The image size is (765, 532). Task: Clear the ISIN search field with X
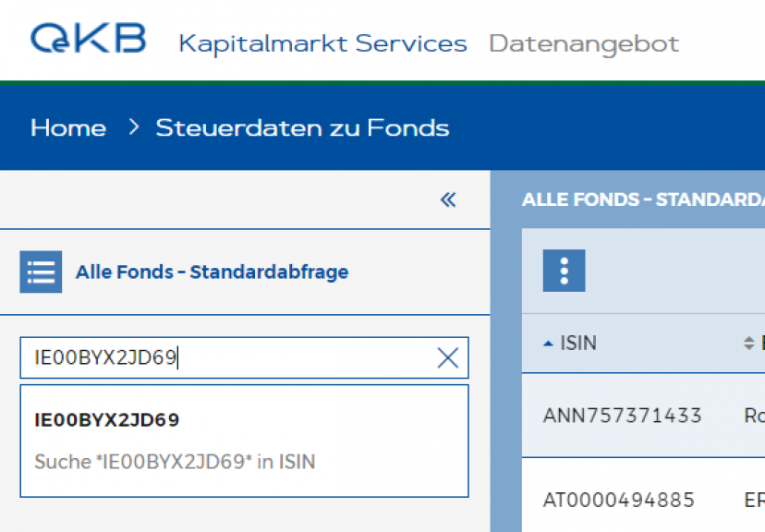[447, 357]
